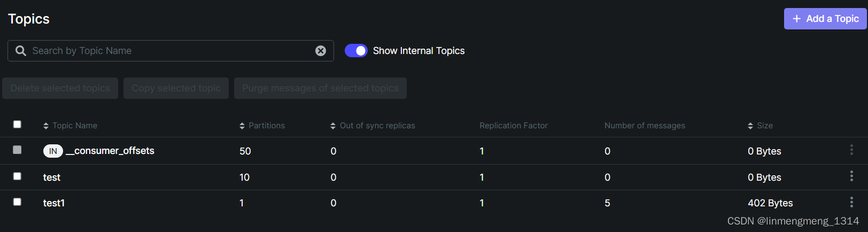The image size is (868, 232).
Task: Select the test topic checkbox
Action: coord(17,176)
